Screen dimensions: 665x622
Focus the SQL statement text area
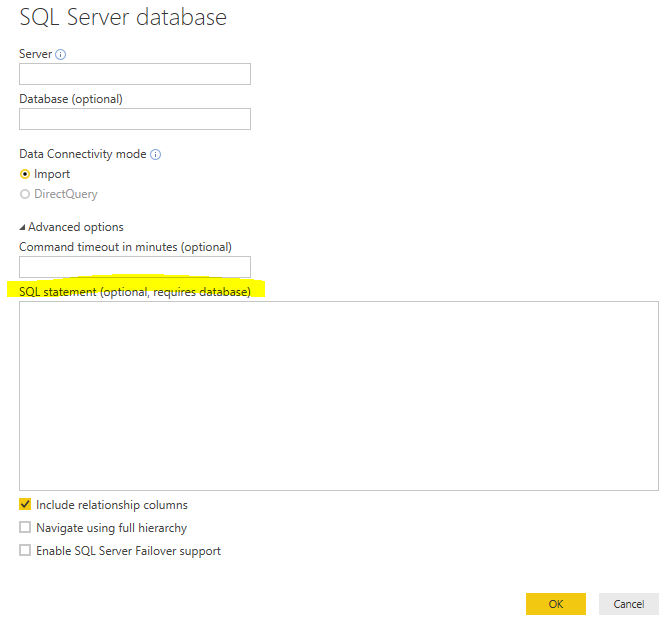tap(339, 396)
